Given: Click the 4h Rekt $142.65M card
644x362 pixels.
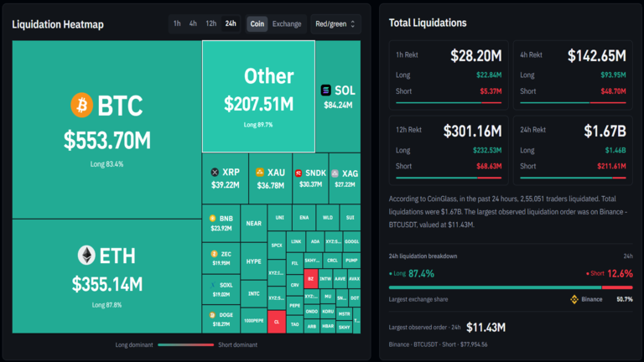Looking at the screenshot, I should coord(573,75).
